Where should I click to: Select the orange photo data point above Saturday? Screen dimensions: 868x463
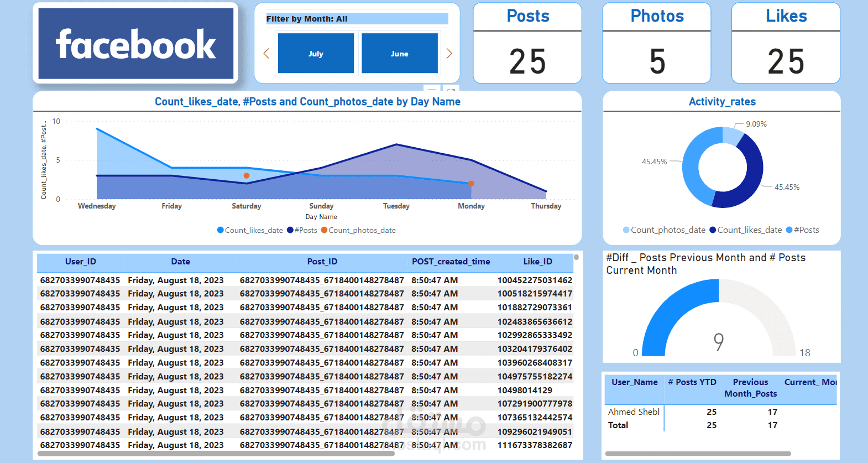247,176
